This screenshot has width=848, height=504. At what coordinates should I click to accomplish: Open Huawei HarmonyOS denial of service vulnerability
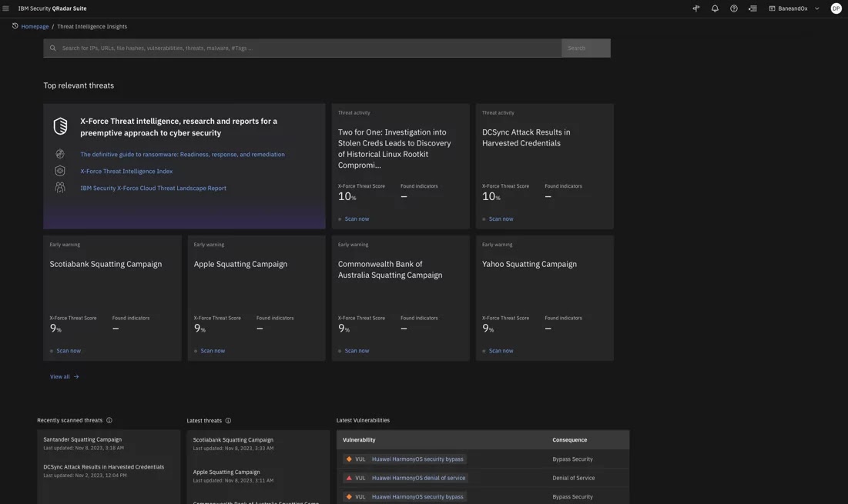click(x=418, y=478)
